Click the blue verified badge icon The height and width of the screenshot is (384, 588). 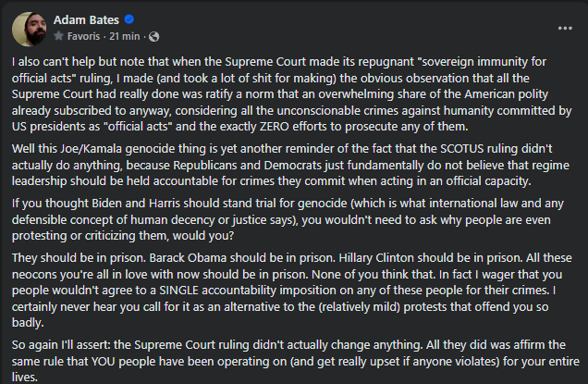click(129, 19)
